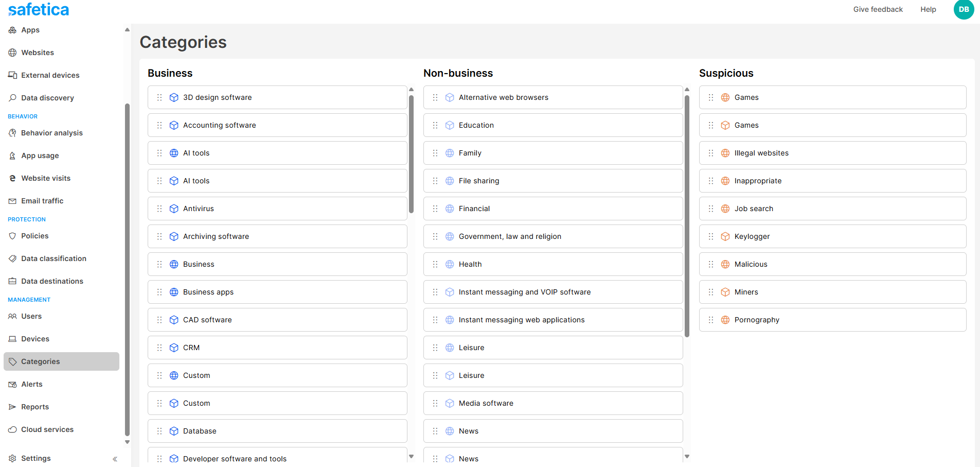Image resolution: width=980 pixels, height=467 pixels.
Task: Go to the Data classification section
Action: pos(54,258)
